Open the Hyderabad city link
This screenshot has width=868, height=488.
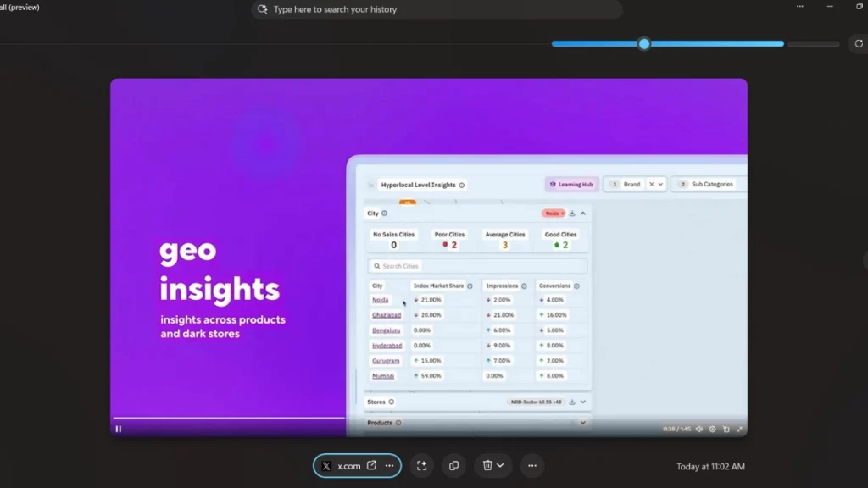387,346
